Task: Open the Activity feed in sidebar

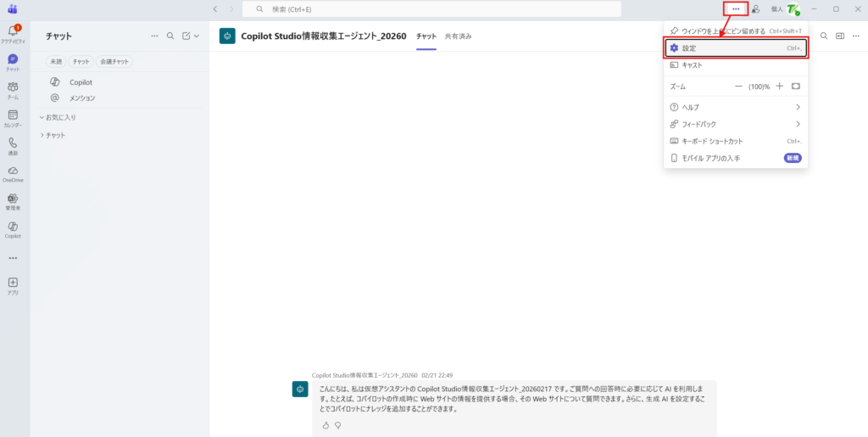Action: click(x=13, y=34)
